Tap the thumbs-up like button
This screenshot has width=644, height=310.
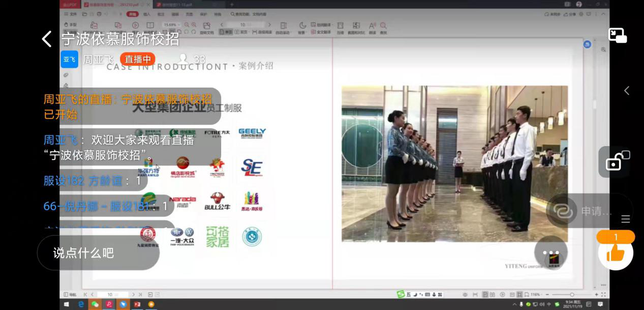(616, 252)
